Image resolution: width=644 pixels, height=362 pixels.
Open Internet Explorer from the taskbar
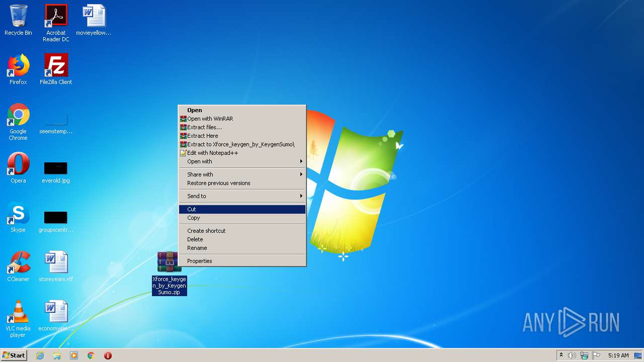click(40, 355)
